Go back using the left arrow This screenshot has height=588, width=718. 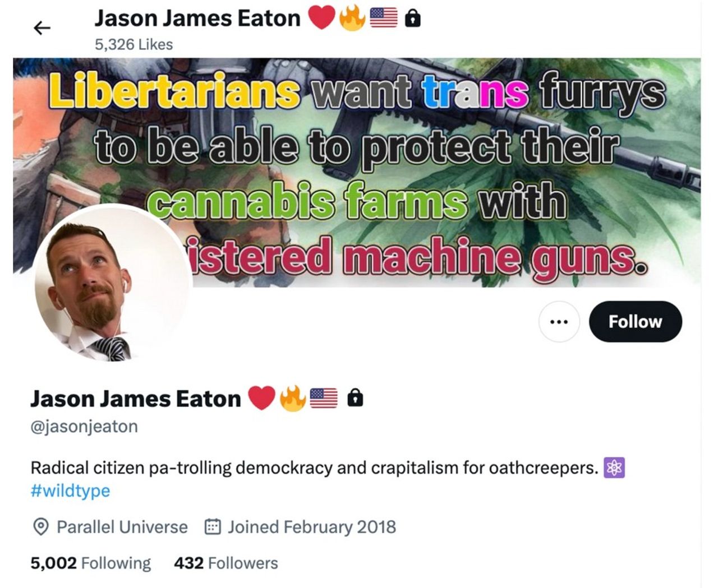click(x=42, y=28)
